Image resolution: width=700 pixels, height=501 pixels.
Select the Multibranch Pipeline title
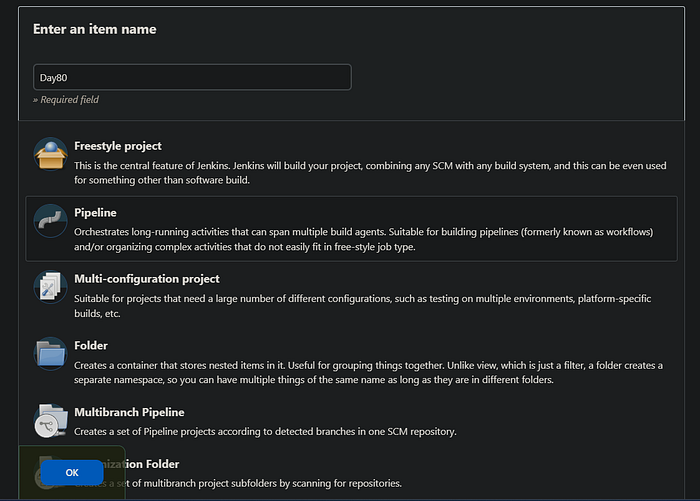(x=129, y=412)
